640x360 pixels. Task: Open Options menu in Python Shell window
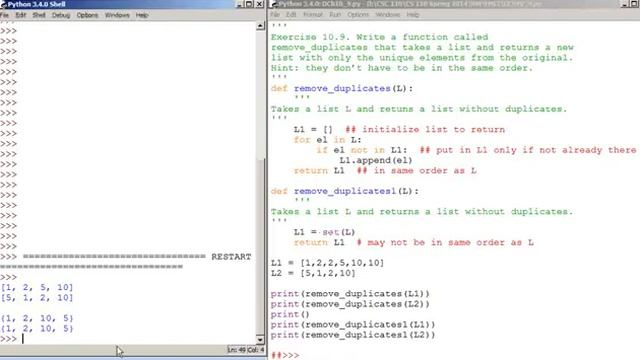coord(87,15)
